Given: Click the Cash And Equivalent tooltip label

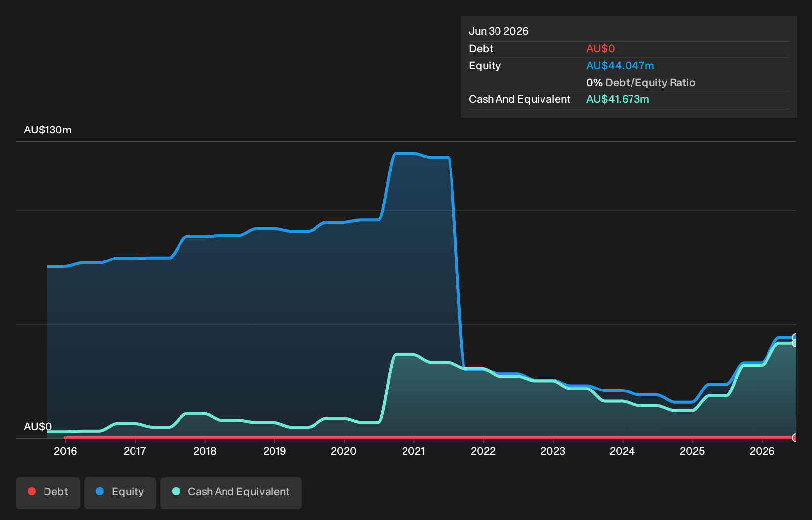Looking at the screenshot, I should click(x=519, y=99).
